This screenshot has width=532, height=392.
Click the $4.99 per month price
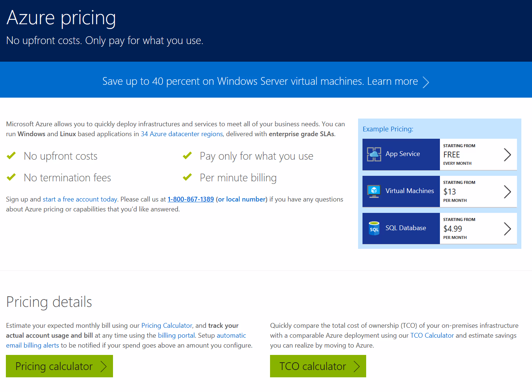coord(453,229)
